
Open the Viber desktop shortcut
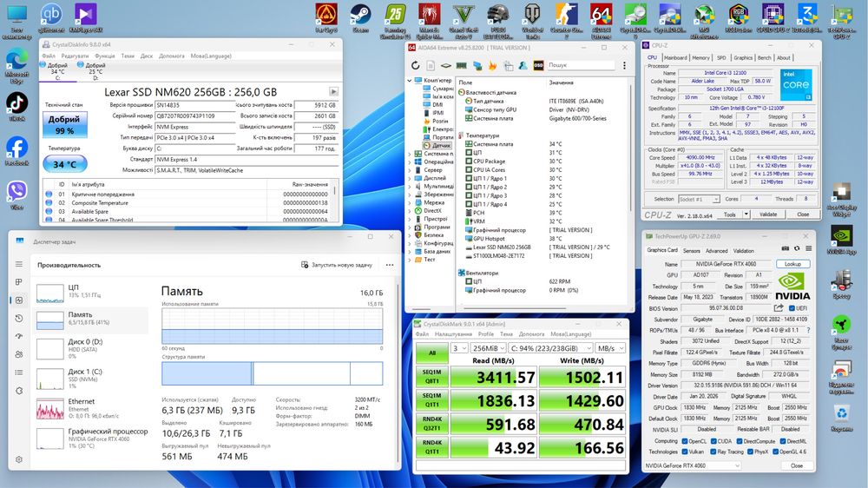point(17,195)
